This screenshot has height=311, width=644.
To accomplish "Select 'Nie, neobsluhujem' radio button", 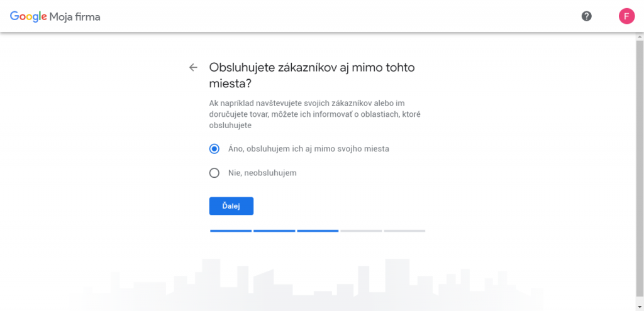I will tap(214, 173).
